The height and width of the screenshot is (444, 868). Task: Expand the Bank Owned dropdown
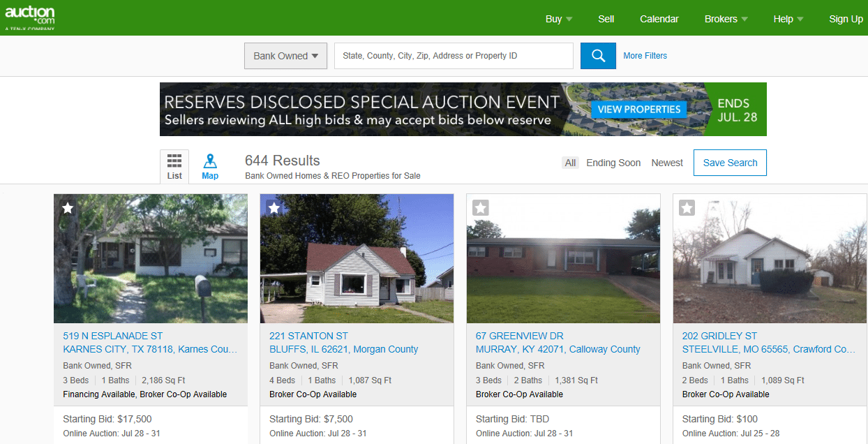click(x=285, y=56)
